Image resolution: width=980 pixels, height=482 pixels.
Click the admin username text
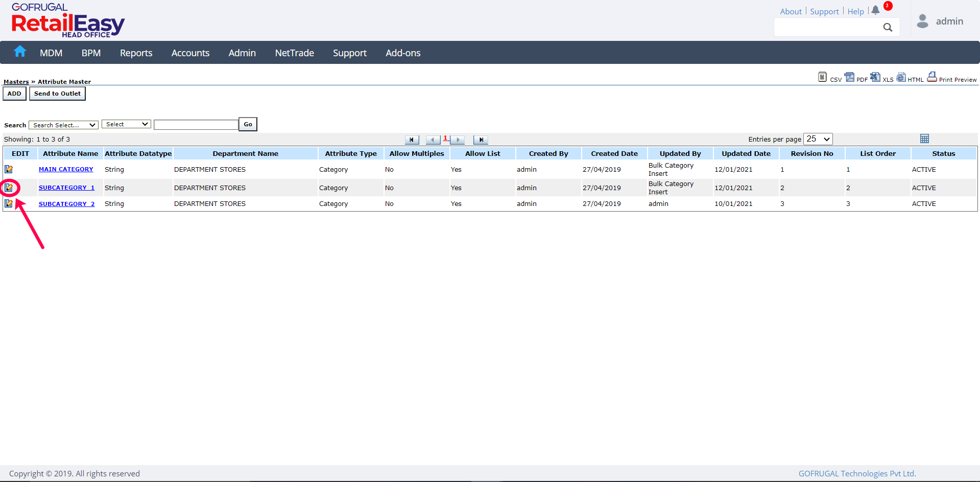click(949, 21)
